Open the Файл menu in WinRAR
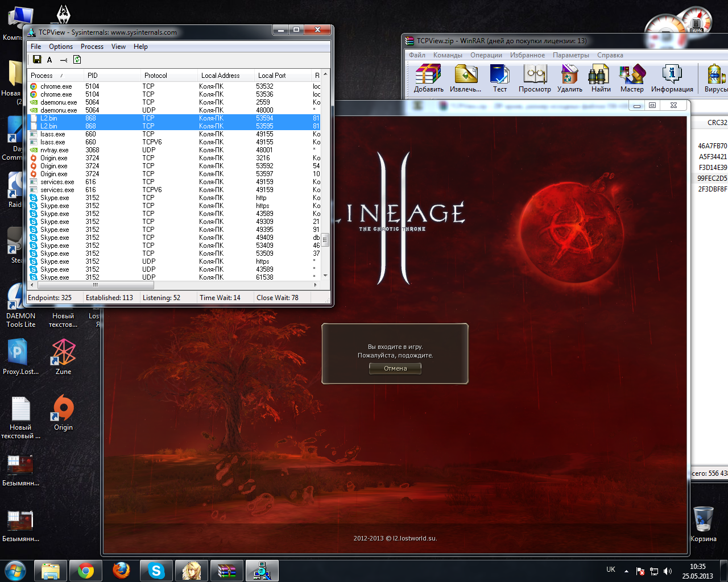Image resolution: width=728 pixels, height=582 pixels. [x=417, y=55]
